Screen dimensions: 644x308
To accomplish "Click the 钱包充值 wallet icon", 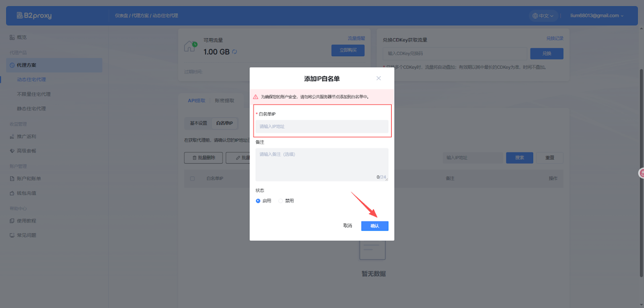I will (x=12, y=194).
